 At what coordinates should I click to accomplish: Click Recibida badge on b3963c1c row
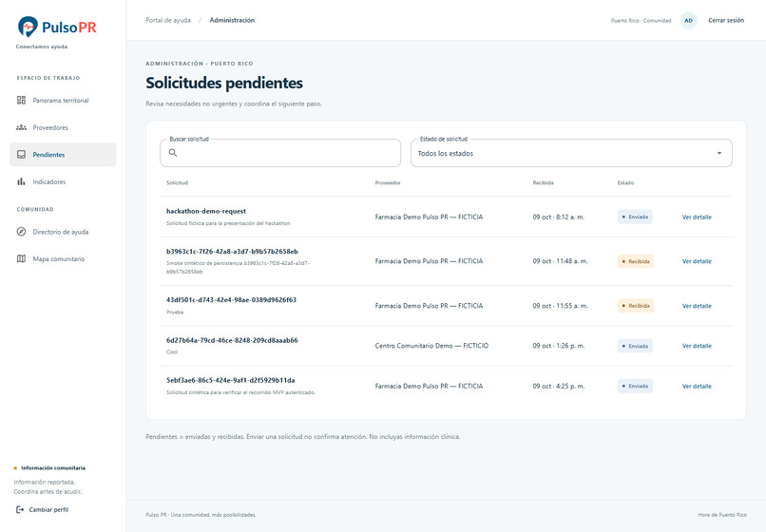636,261
